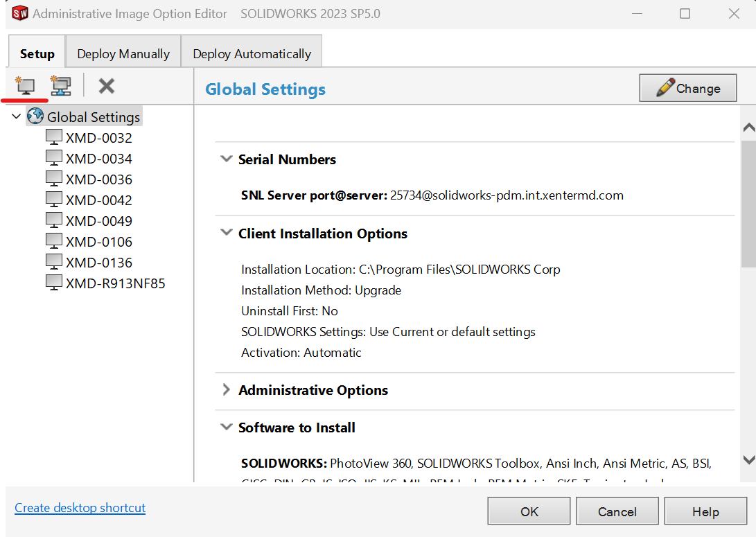
Task: Switch to the Deploy Manually tab
Action: 123,53
